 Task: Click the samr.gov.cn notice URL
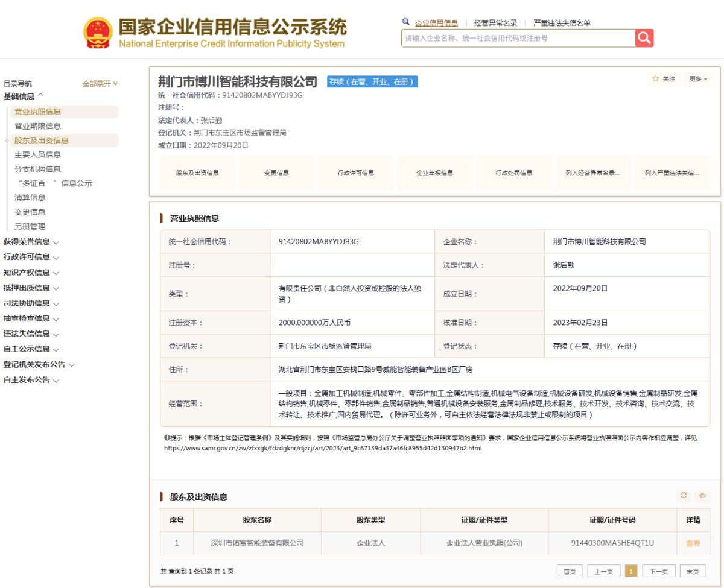pos(323,448)
